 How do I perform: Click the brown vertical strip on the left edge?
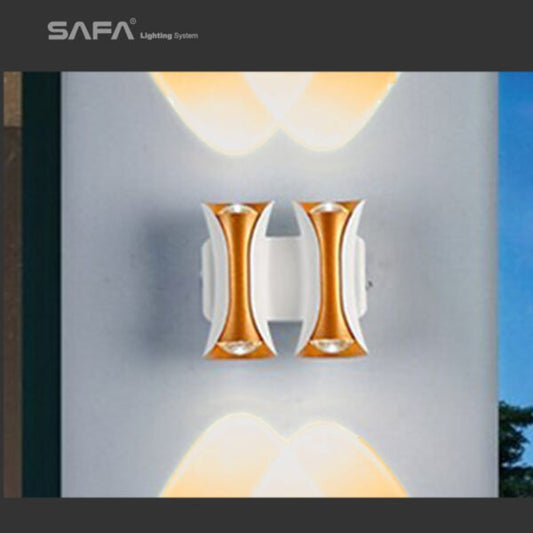12,284
